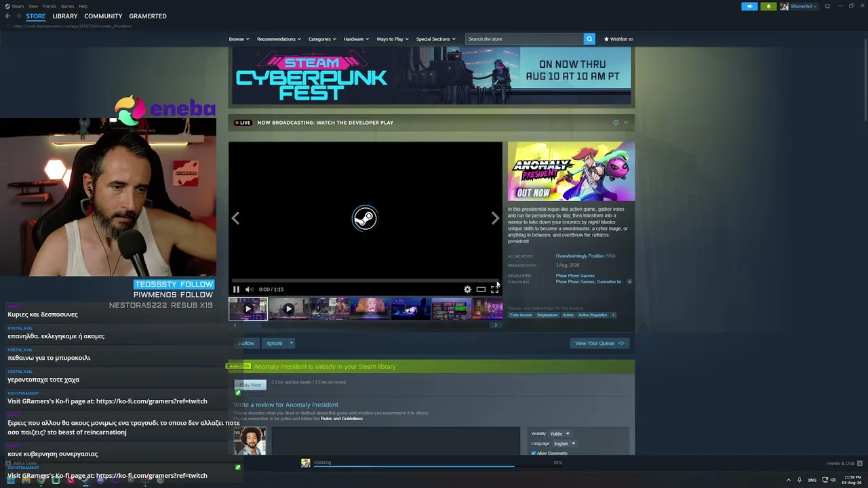Advance to next media with right arrow
The width and height of the screenshot is (868, 488).
[495, 218]
